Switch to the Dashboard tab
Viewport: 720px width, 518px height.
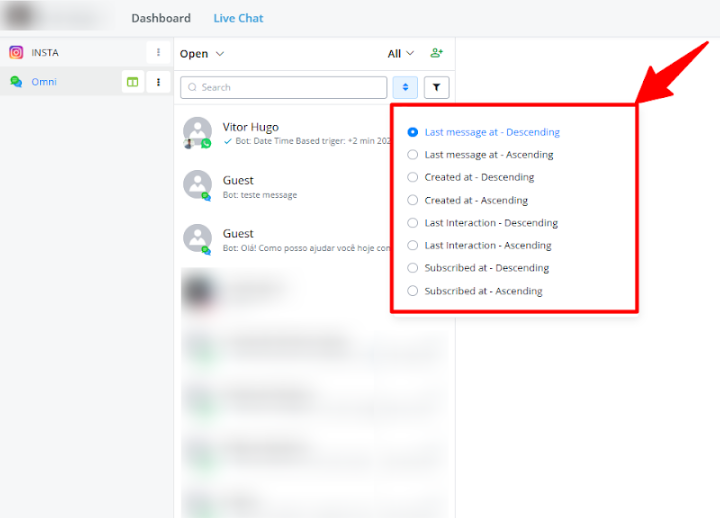(161, 18)
